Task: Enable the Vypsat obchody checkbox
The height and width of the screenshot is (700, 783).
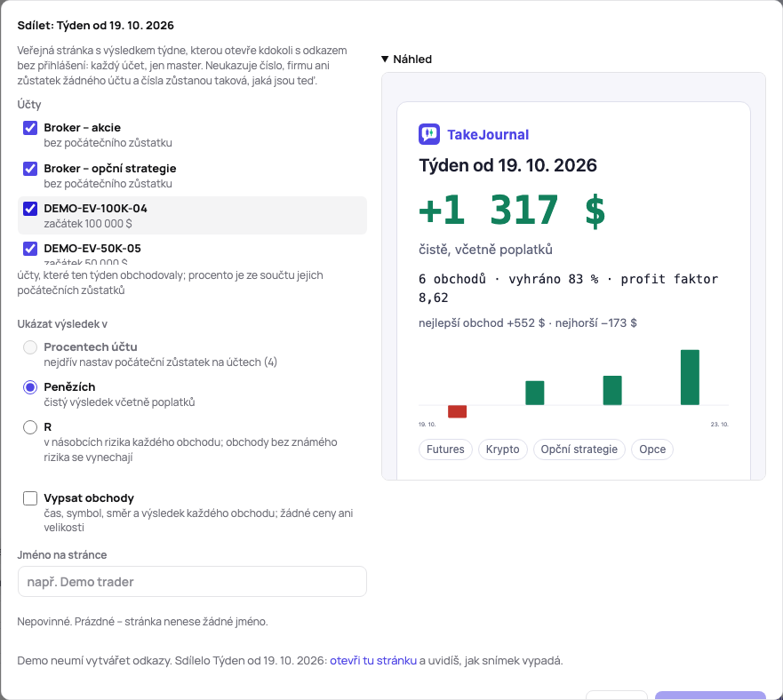Action: [x=30, y=498]
